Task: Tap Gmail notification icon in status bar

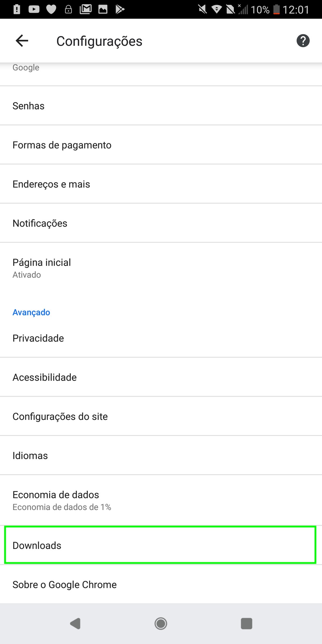Action: tap(86, 9)
